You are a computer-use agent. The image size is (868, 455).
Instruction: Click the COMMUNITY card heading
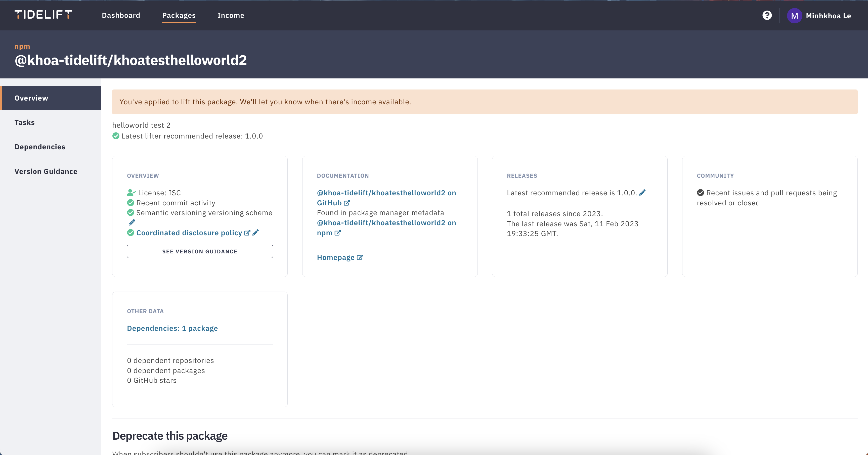[x=715, y=176]
